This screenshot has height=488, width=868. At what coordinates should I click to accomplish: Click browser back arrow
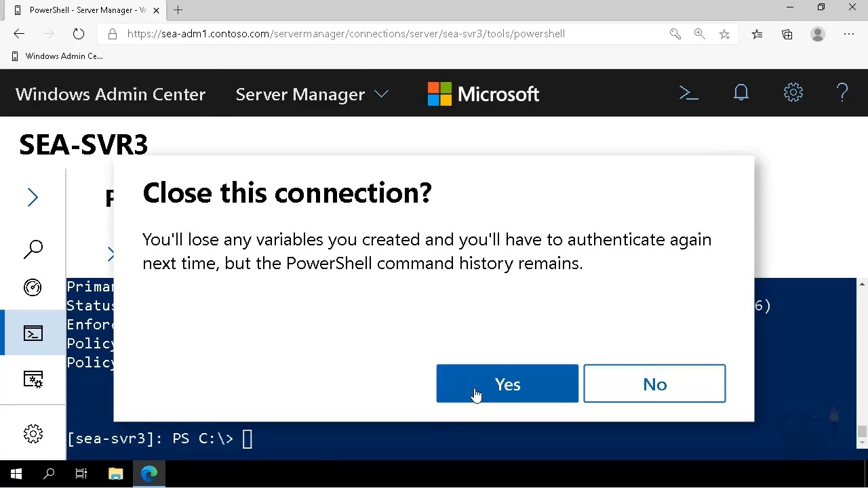[19, 34]
